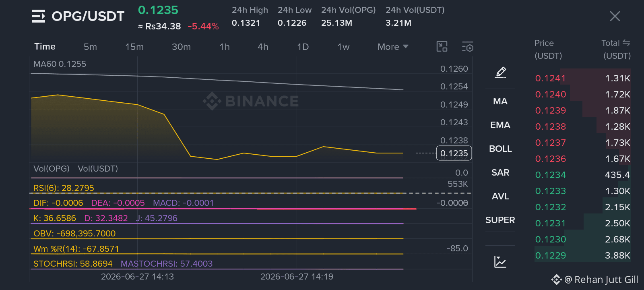Open the OPG/USDT pair selector
644x290 pixels.
[88, 16]
